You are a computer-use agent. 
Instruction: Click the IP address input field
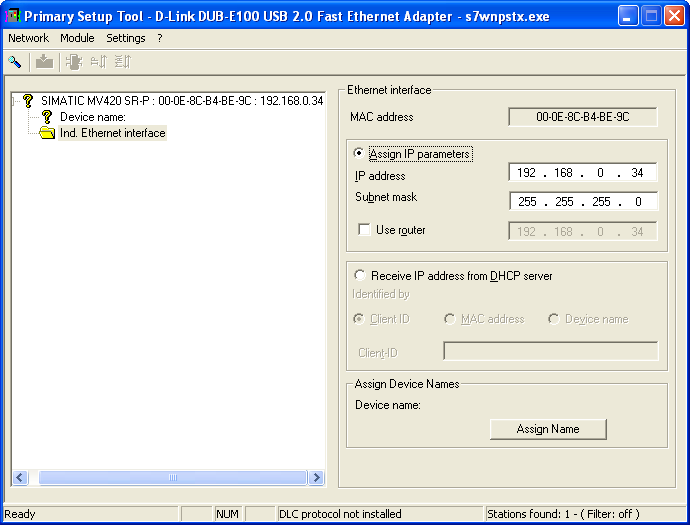pos(583,173)
